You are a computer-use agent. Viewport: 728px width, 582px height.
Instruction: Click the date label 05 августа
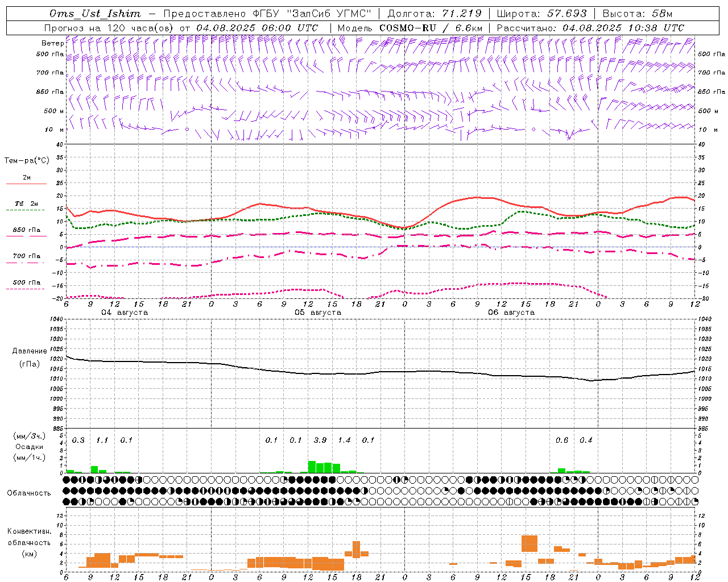(318, 313)
